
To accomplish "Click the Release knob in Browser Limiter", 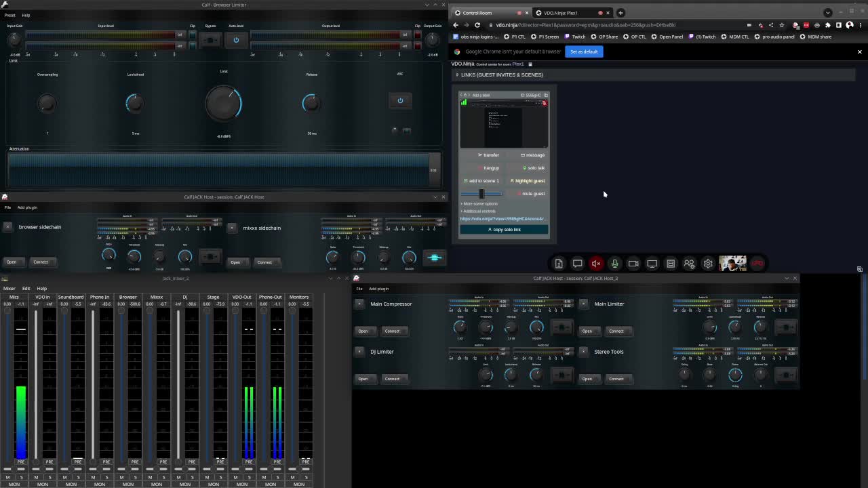I will 311,103.
